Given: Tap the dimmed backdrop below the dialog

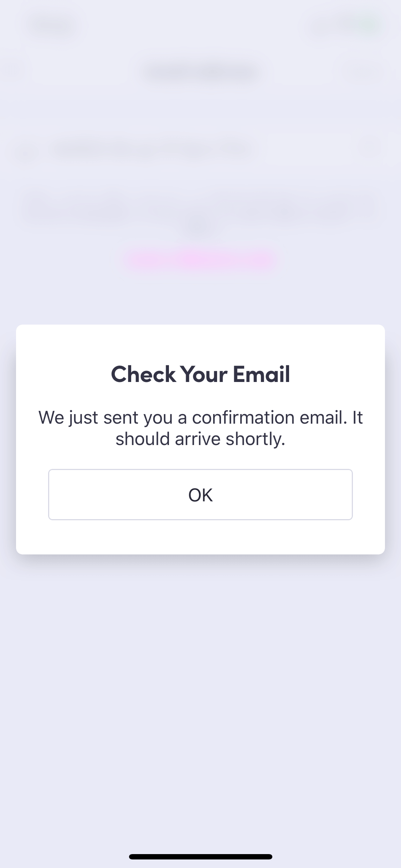Looking at the screenshot, I should click(200, 695).
